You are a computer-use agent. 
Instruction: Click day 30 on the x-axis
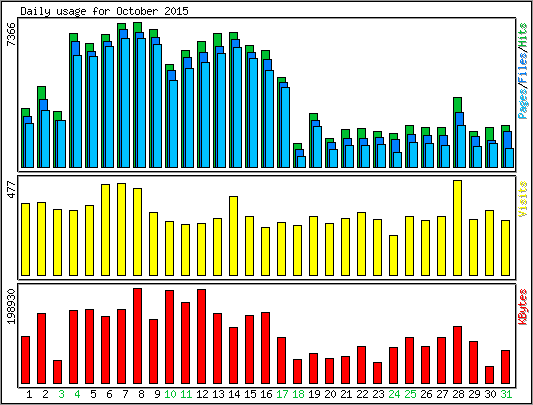[490, 394]
